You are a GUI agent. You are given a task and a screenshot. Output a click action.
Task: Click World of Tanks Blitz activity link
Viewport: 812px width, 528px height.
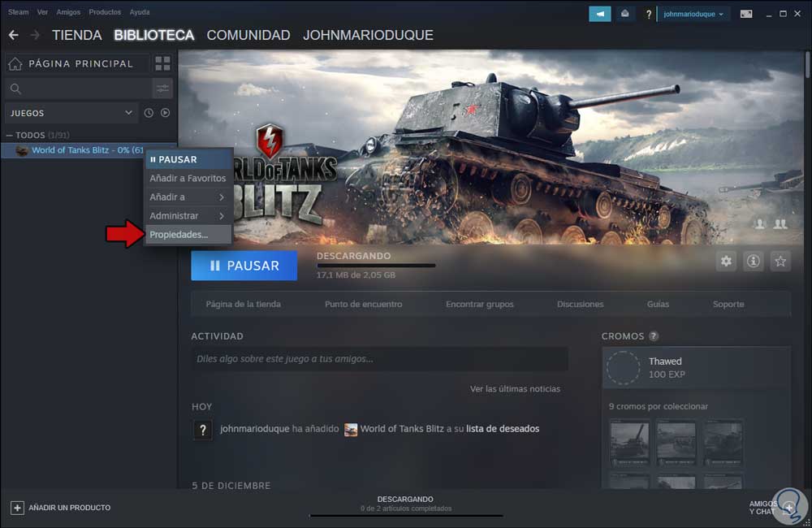point(402,429)
